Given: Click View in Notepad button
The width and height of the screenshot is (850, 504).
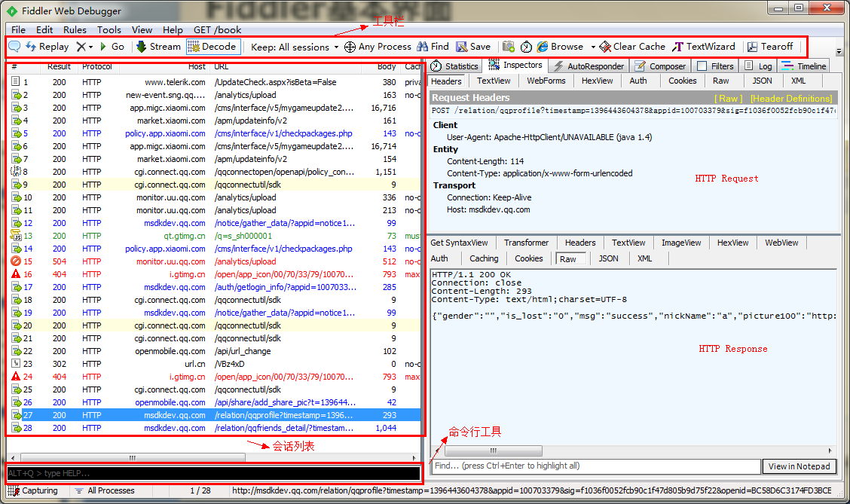Looking at the screenshot, I should point(799,466).
